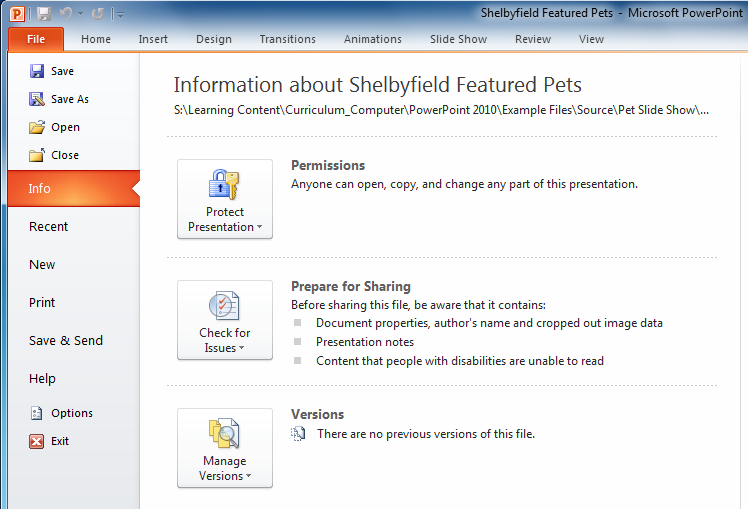The width and height of the screenshot is (748, 509).
Task: Switch to the Transitions ribbon tab
Action: pyautogui.click(x=287, y=39)
